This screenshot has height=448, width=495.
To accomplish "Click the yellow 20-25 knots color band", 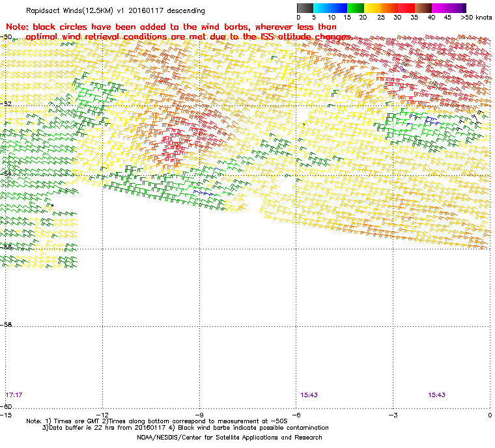I will pos(373,8).
